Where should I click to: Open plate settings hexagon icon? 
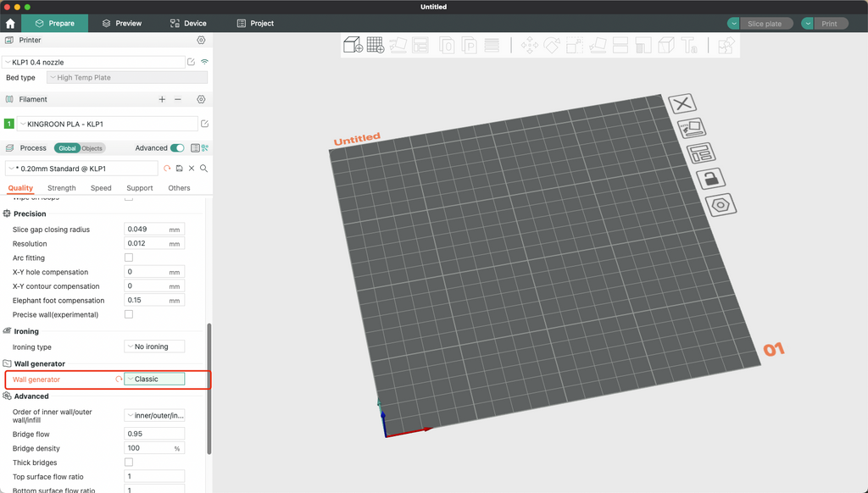pos(720,204)
